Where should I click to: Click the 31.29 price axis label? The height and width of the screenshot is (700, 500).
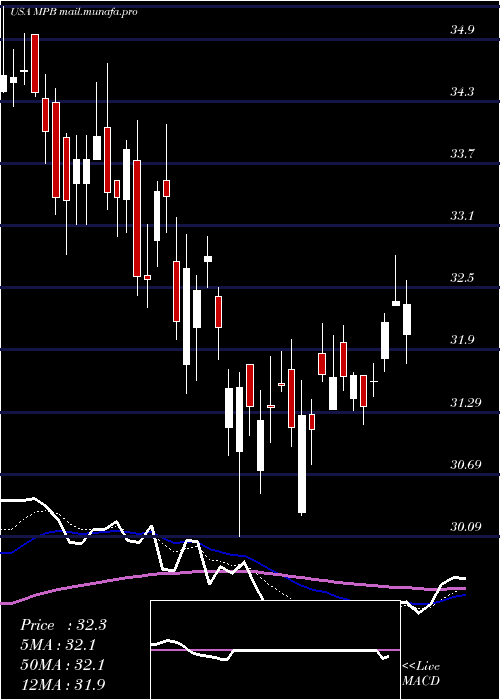[466, 403]
